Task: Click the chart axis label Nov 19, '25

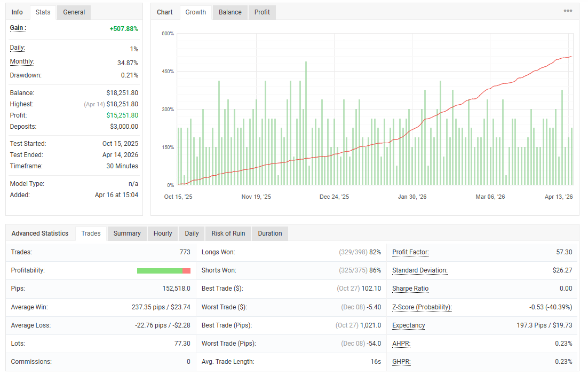Action: [256, 197]
